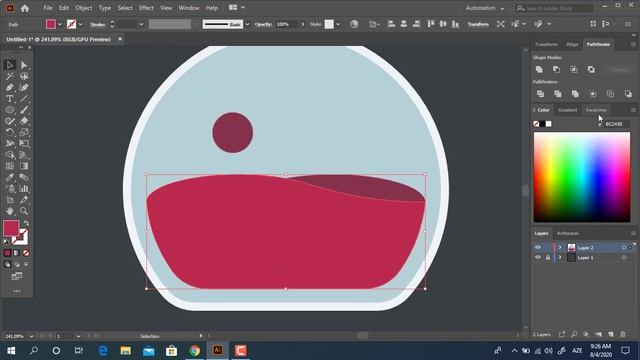Screen dimensions: 640x360
Task: Expand Layer 2 contents
Action: point(560,247)
